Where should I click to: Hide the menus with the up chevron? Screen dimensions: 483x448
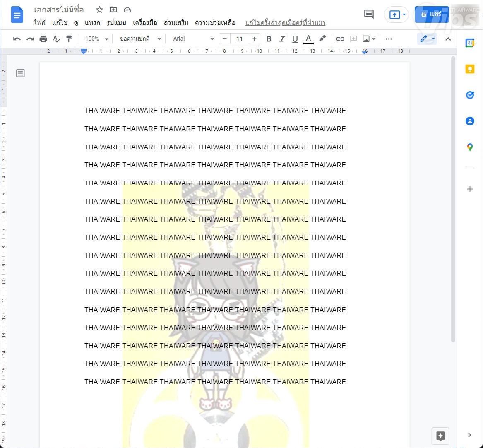448,39
